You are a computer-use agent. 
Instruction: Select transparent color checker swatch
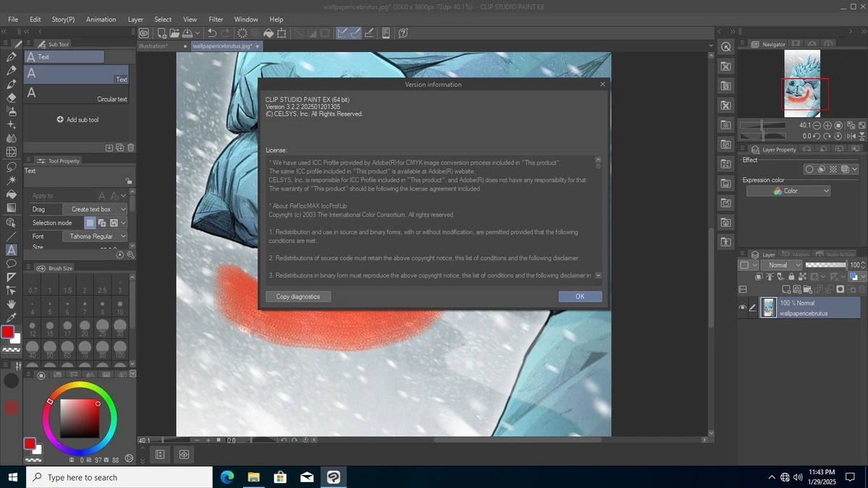(12, 349)
